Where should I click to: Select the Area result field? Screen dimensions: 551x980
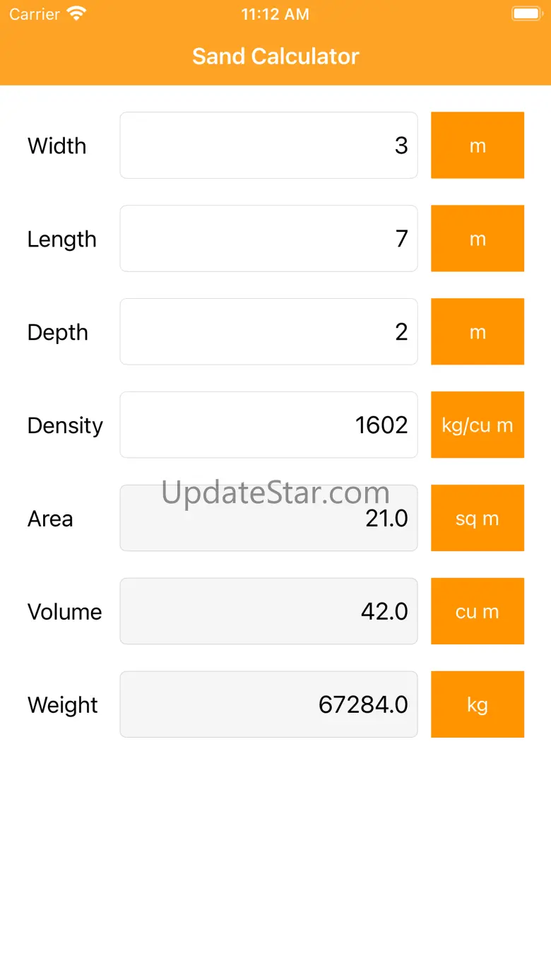(268, 519)
